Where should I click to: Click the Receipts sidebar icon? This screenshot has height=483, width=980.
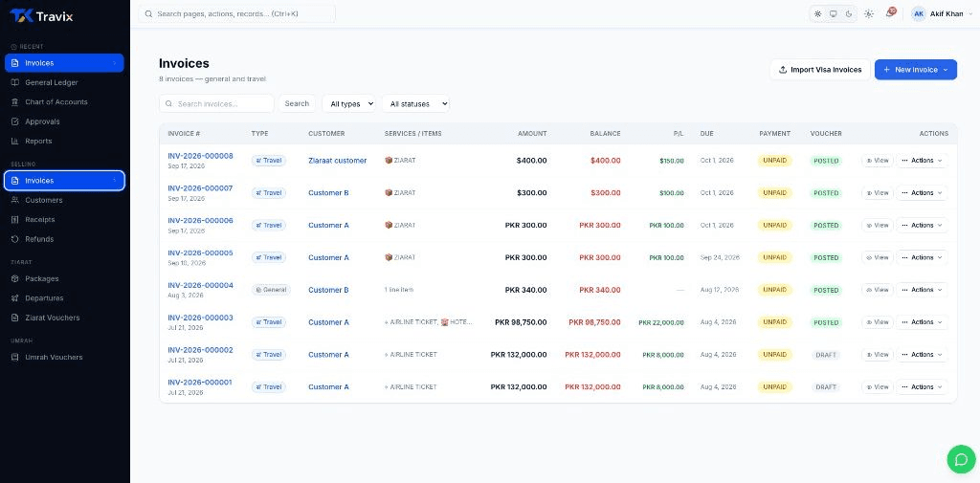[15, 220]
